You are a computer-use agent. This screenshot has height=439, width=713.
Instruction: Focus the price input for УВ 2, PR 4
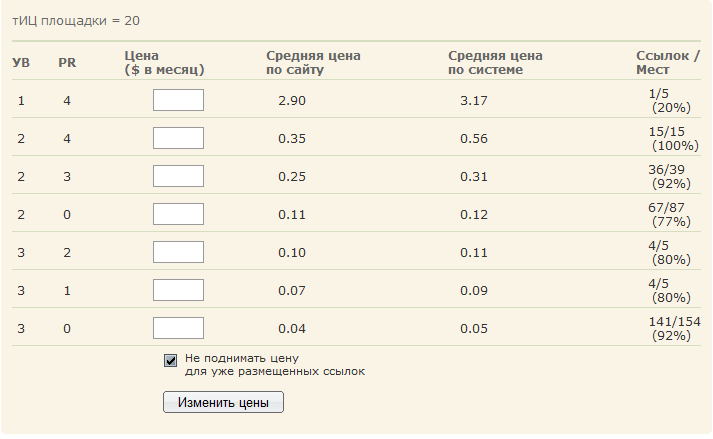coord(178,138)
